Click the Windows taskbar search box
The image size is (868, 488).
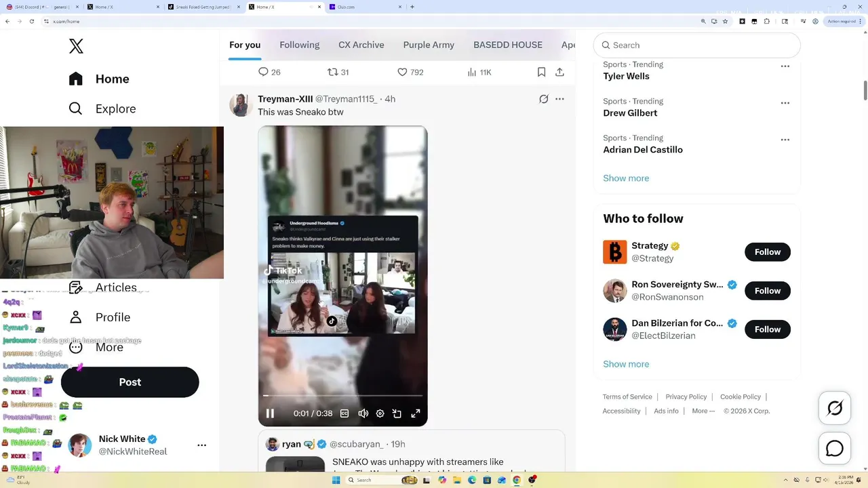tap(382, 480)
